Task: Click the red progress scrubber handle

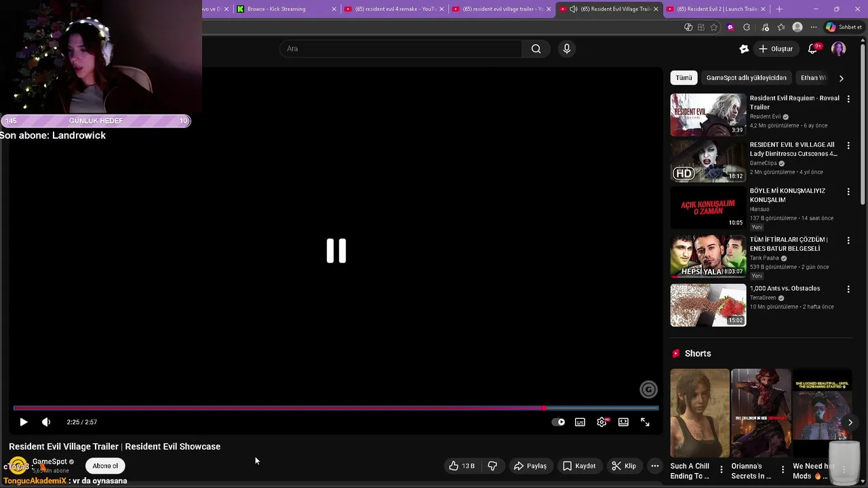Action: pos(544,408)
